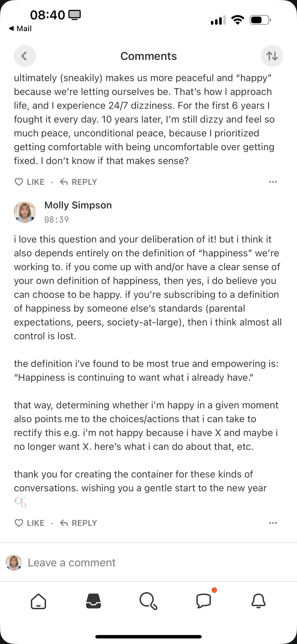Screen dimensions: 297x644
Task: Like the comment about 24/7 dizziness
Action: (30, 182)
